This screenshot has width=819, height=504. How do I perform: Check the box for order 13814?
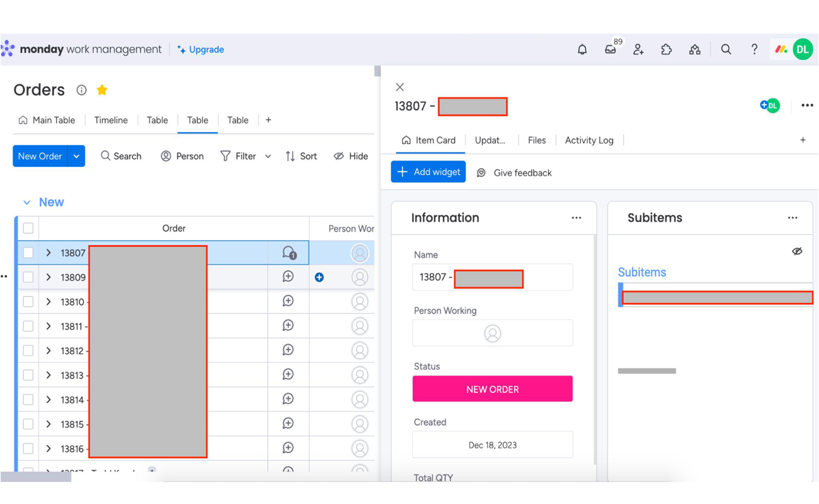[28, 400]
